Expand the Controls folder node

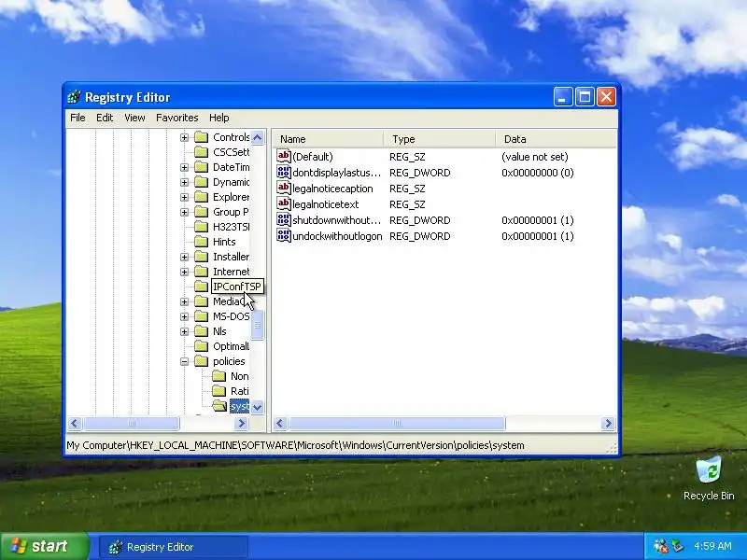[x=184, y=137]
